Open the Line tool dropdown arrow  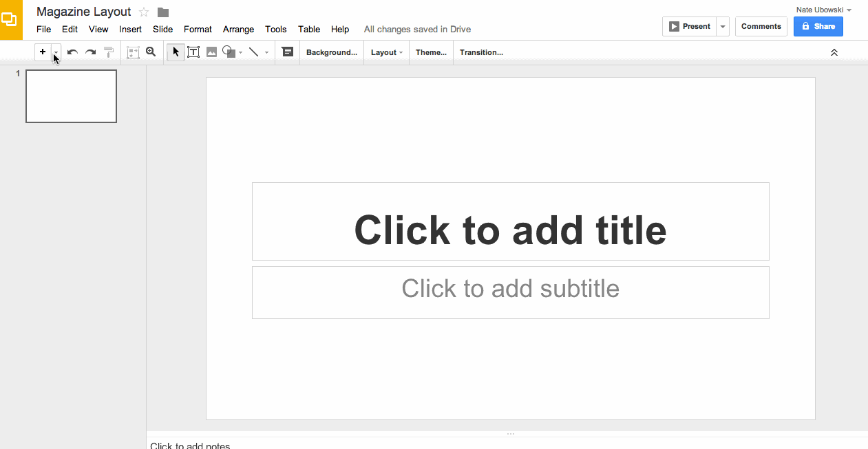point(266,52)
